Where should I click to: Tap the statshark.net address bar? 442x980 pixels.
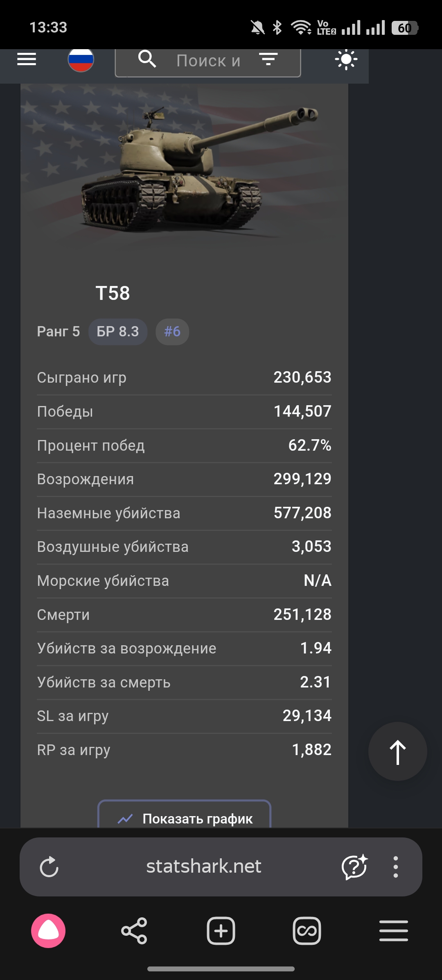(204, 867)
